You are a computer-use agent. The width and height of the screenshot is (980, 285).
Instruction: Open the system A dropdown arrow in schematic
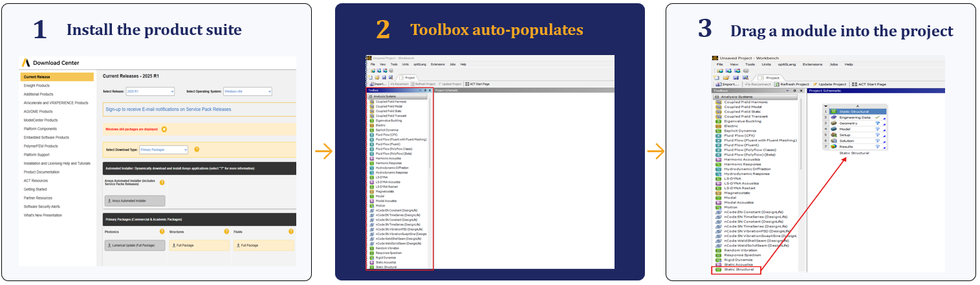point(826,106)
